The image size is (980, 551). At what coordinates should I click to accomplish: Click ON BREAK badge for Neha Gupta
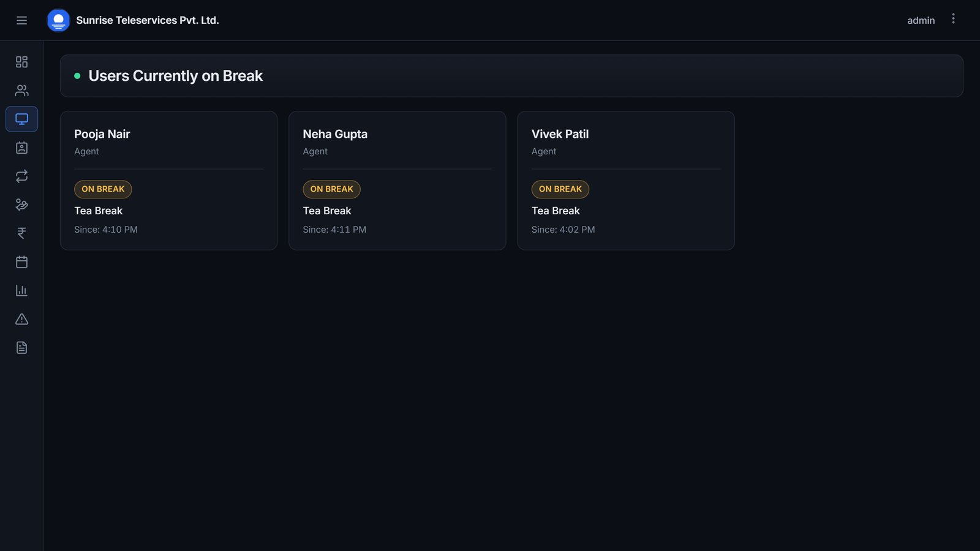point(331,189)
